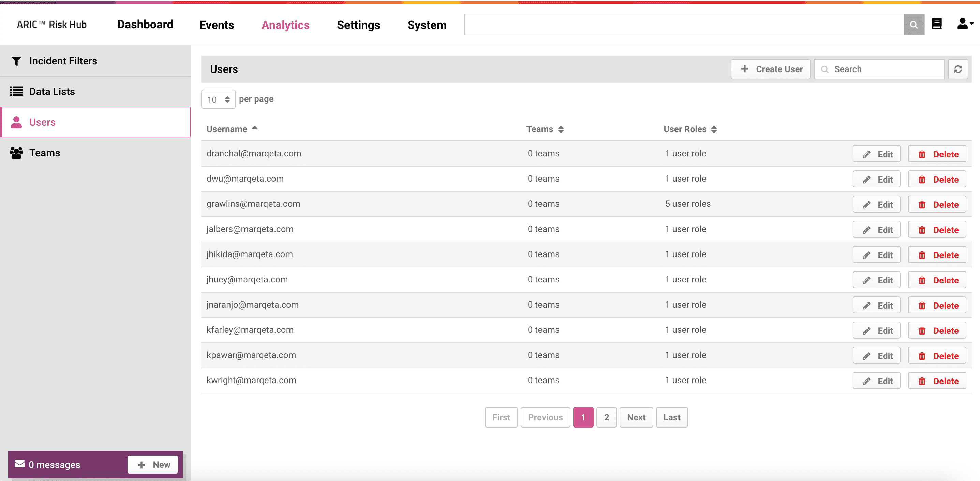Click the 5 user roles cell
Screen dimensions: 980x481
click(x=688, y=204)
